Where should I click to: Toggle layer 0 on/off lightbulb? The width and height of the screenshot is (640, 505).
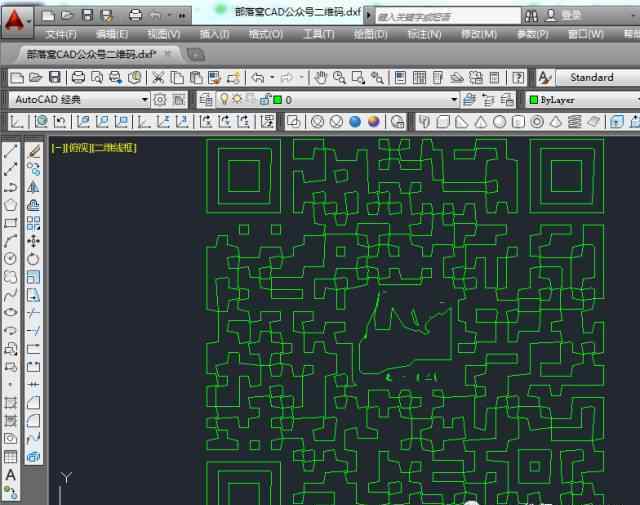[x=223, y=99]
